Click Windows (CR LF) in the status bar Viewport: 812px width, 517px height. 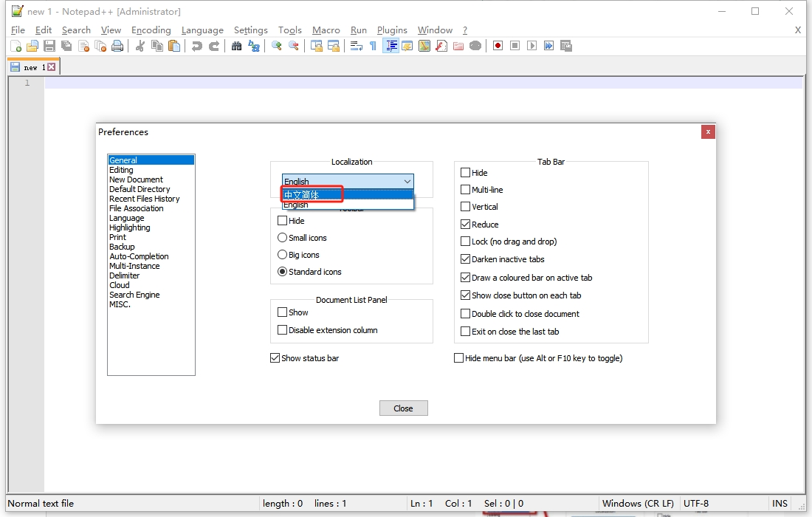(x=638, y=504)
